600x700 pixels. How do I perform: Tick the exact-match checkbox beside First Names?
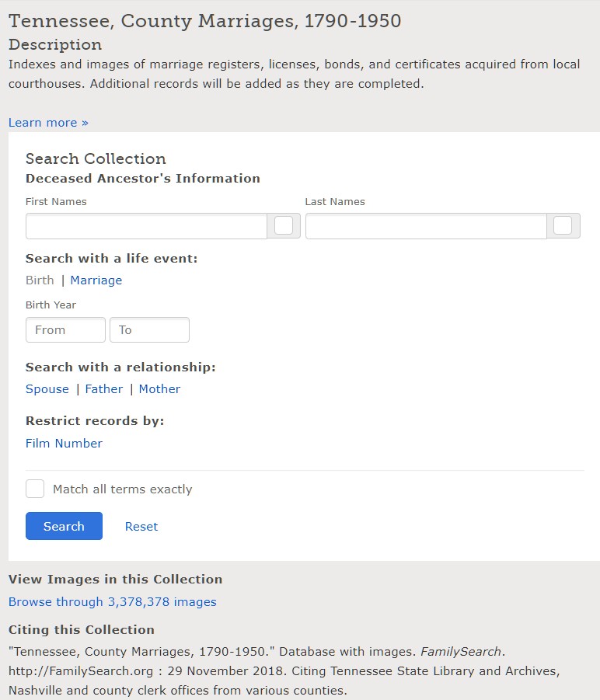pyautogui.click(x=284, y=225)
